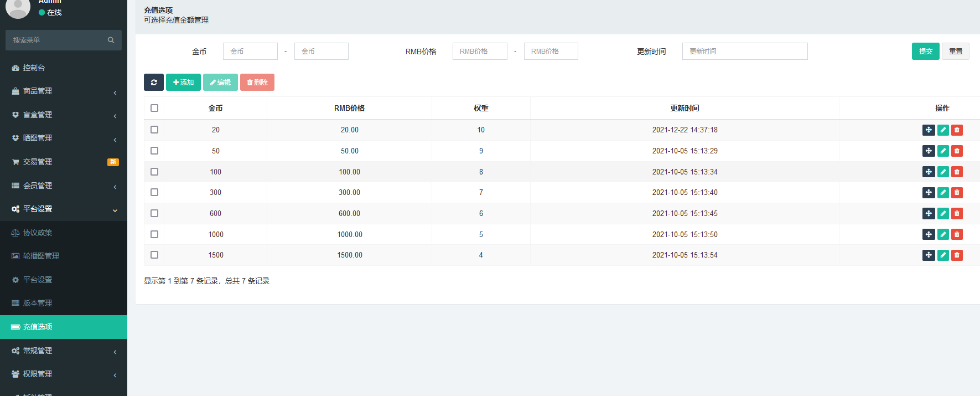Delete the 1000 coin row via trash icon
Viewport: 980px width, 396px height.
click(x=957, y=234)
